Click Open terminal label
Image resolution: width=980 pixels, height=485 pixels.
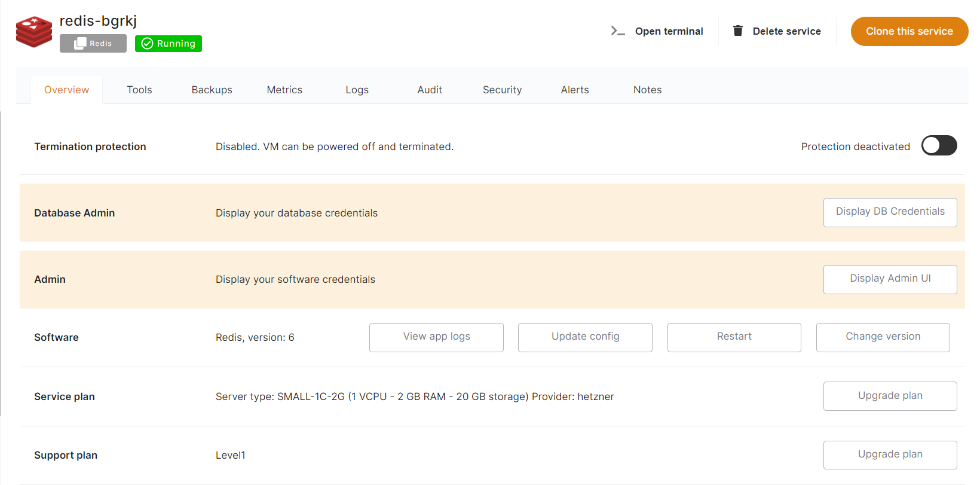pyautogui.click(x=669, y=31)
